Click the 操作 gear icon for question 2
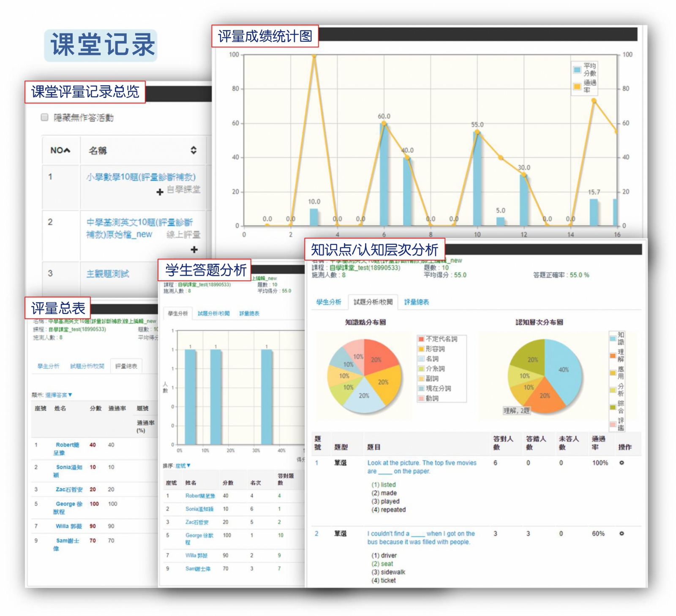The height and width of the screenshot is (616, 676). 621,534
